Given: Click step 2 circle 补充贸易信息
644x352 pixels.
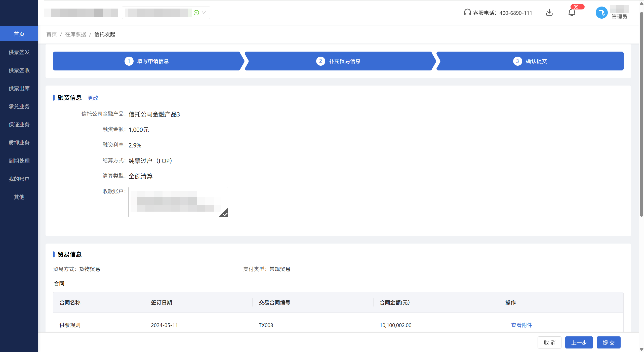Looking at the screenshot, I should 320,61.
